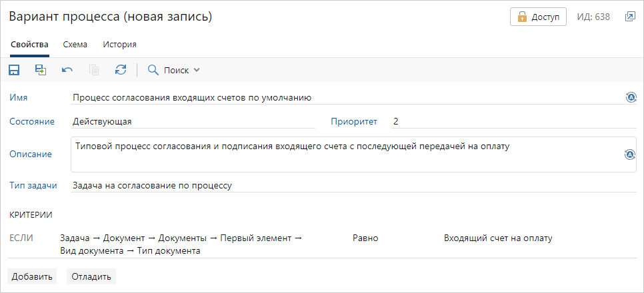Open the Доступ access button
Image resolution: width=644 pixels, height=293 pixels.
point(538,17)
